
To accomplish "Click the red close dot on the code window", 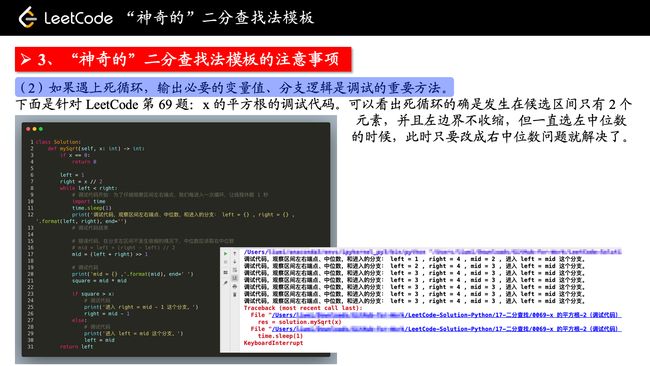I will [28, 129].
